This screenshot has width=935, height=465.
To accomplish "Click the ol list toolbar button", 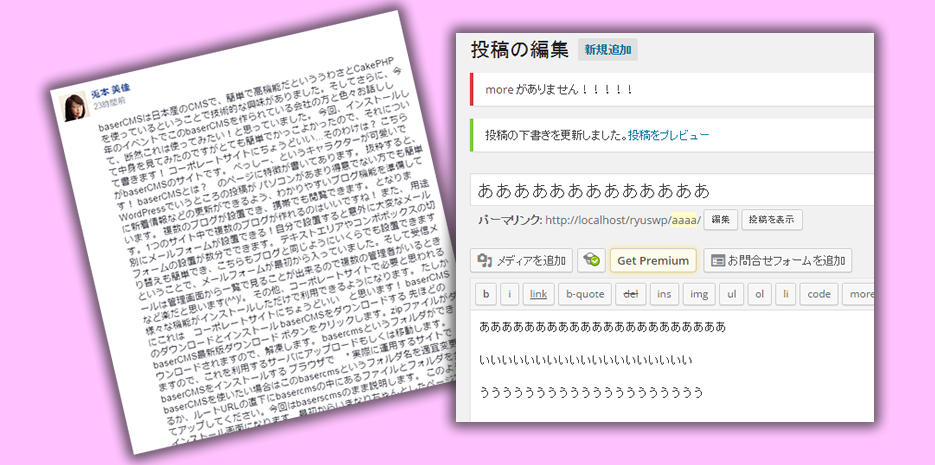I will click(760, 294).
